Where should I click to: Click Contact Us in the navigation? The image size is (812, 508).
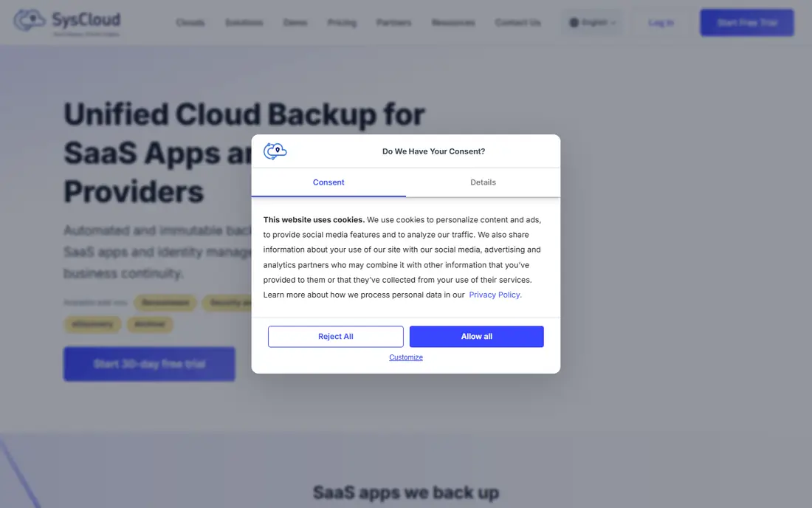tap(518, 23)
